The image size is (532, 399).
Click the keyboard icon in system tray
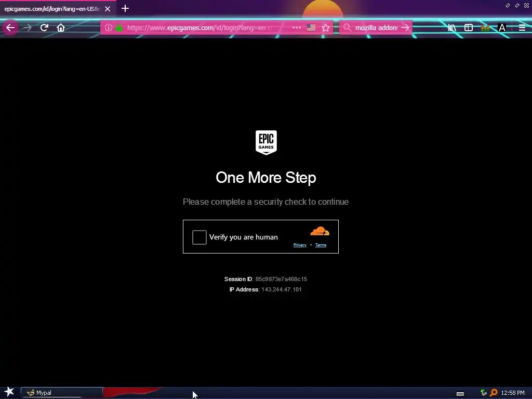coord(460,394)
